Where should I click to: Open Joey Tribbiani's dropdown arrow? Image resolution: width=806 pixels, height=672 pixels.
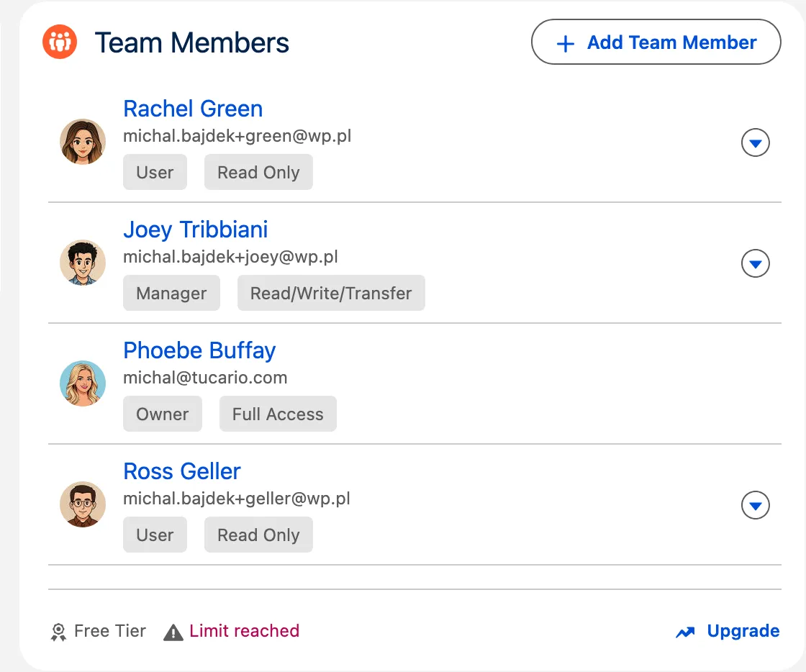tap(755, 264)
